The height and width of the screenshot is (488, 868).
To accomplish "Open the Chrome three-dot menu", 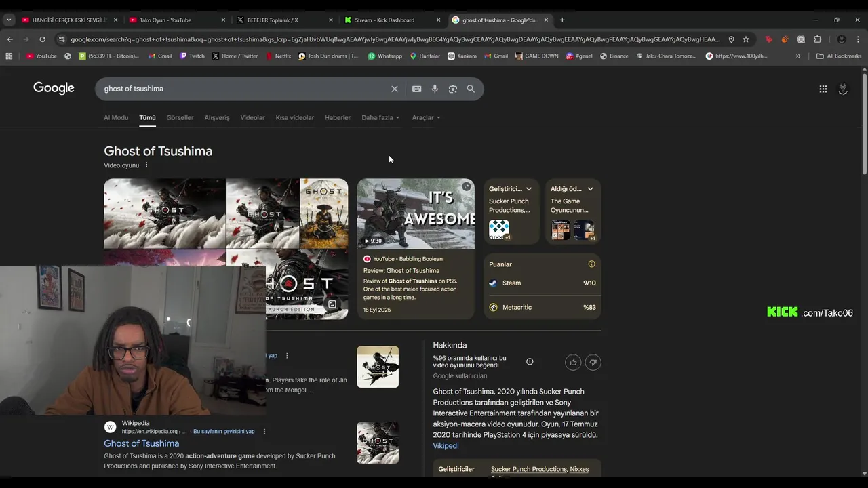I will pos(858,39).
